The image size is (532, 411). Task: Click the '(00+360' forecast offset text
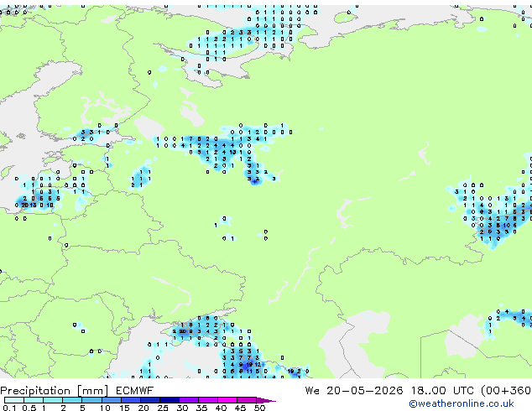coord(506,391)
